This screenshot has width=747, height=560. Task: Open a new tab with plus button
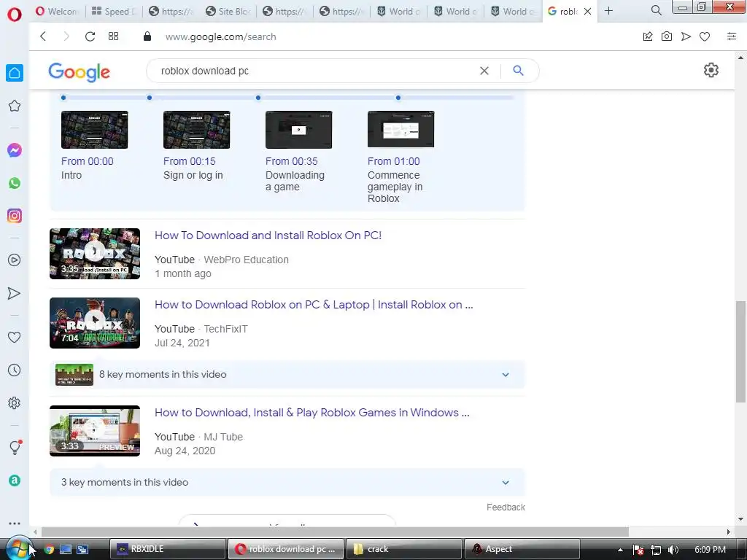tap(608, 10)
